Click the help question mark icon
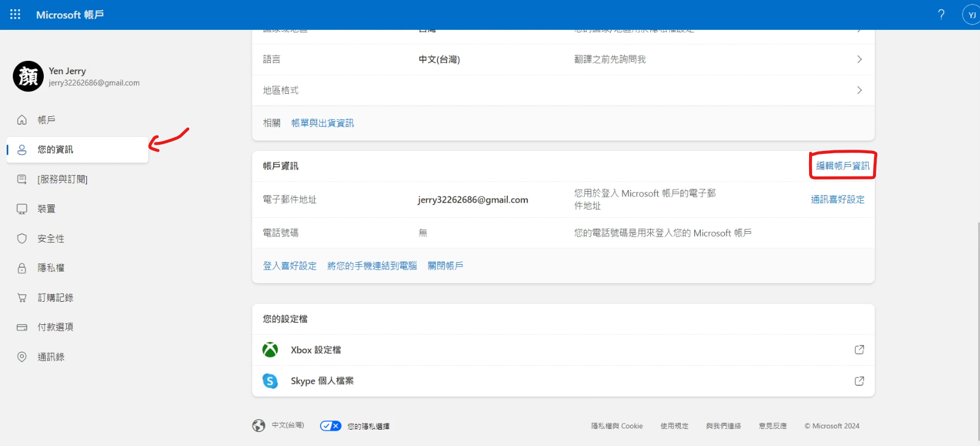Screen dimensions: 980x446 pyautogui.click(x=941, y=14)
